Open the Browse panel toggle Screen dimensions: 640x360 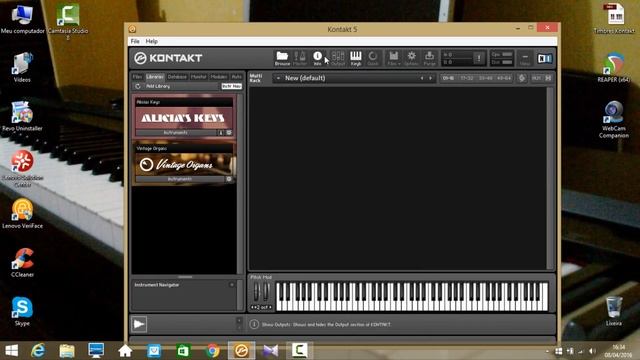tap(282, 58)
